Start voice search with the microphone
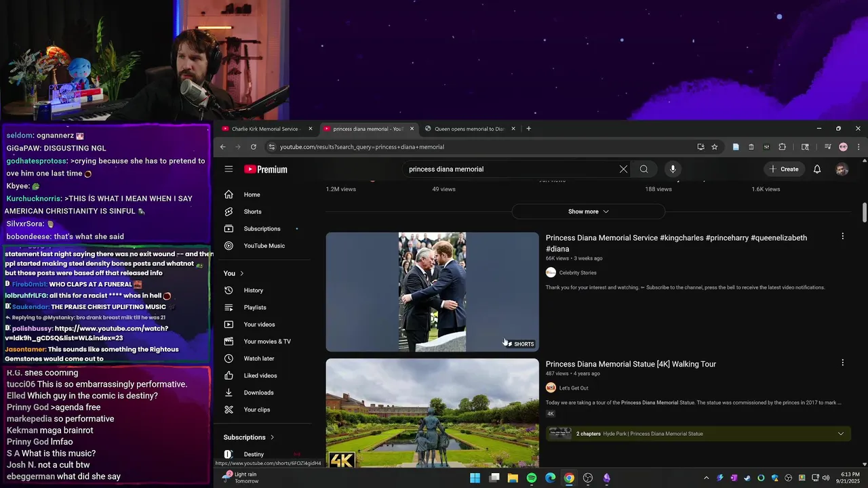Image resolution: width=868 pixels, height=488 pixels. pyautogui.click(x=673, y=169)
